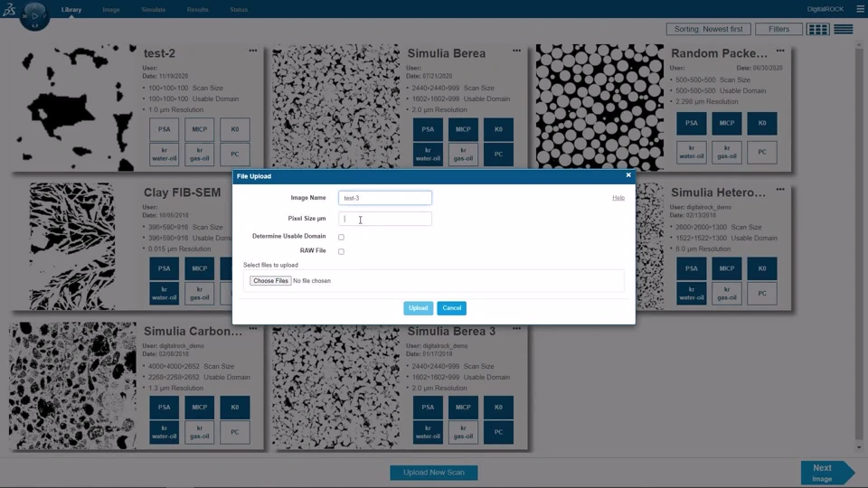Check the RAW File checkbox

coord(341,251)
